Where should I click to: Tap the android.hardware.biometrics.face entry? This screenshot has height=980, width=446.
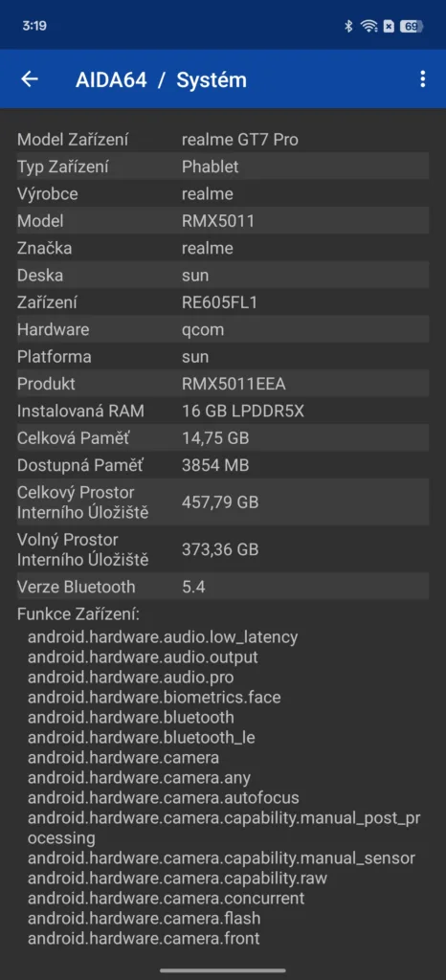(154, 698)
